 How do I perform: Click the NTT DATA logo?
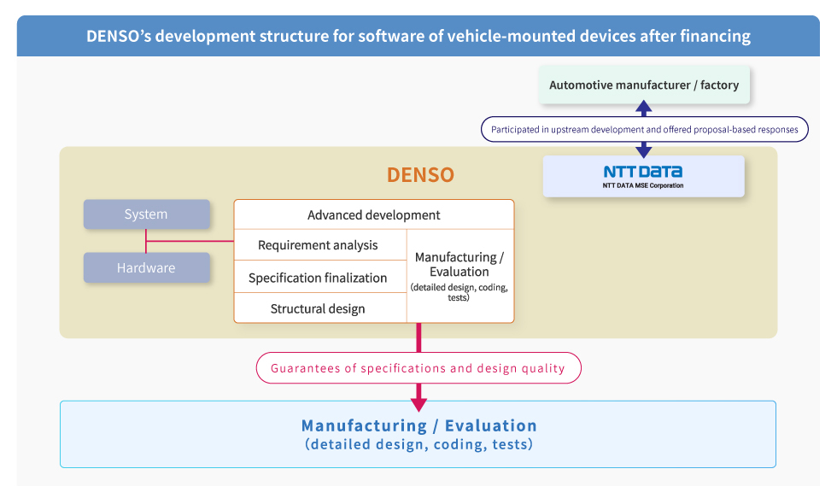coord(642,172)
